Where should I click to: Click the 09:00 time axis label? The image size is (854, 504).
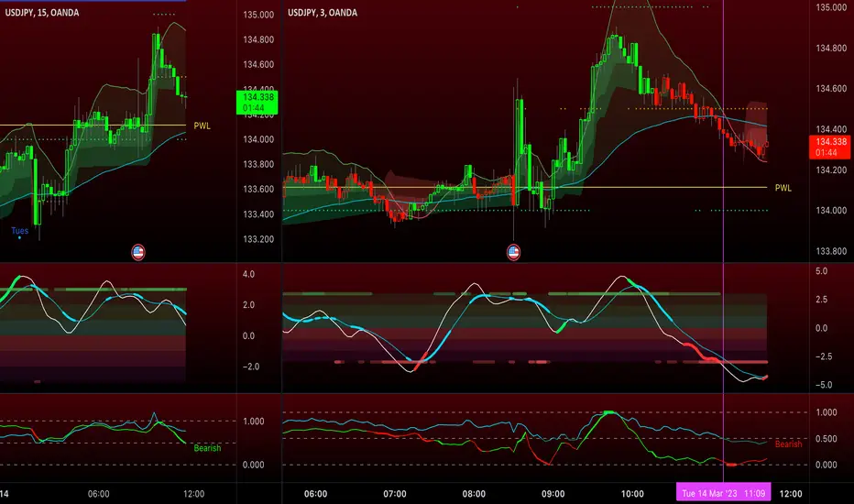553,494
